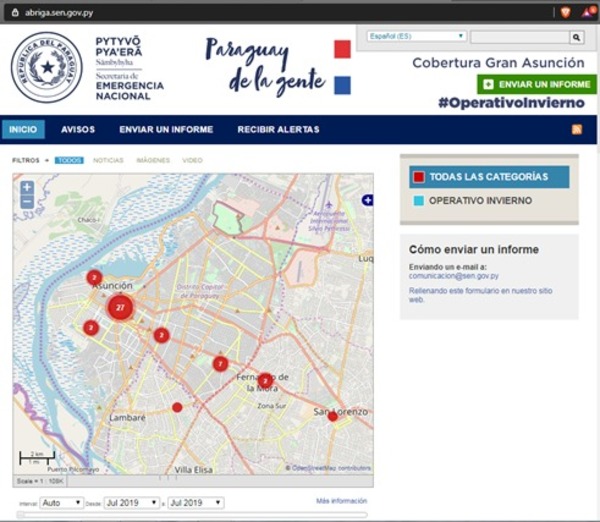Zoom in the map with plus button
The height and width of the screenshot is (522, 600).
coord(27,188)
